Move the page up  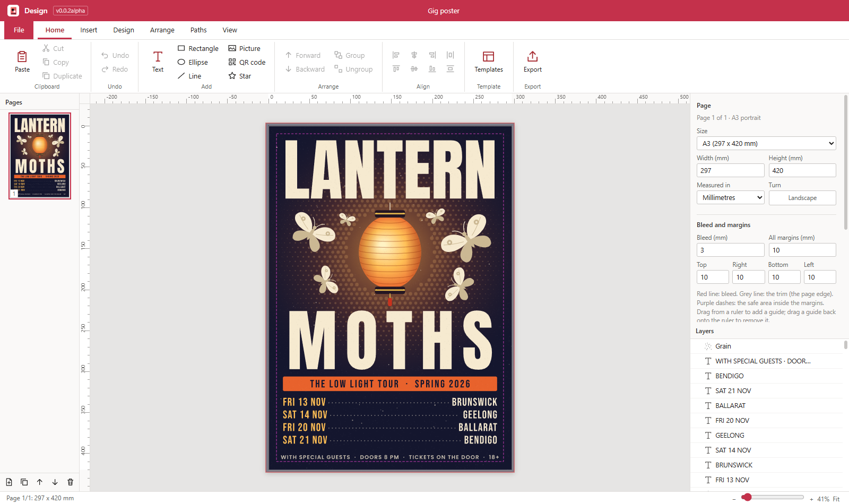(40, 482)
